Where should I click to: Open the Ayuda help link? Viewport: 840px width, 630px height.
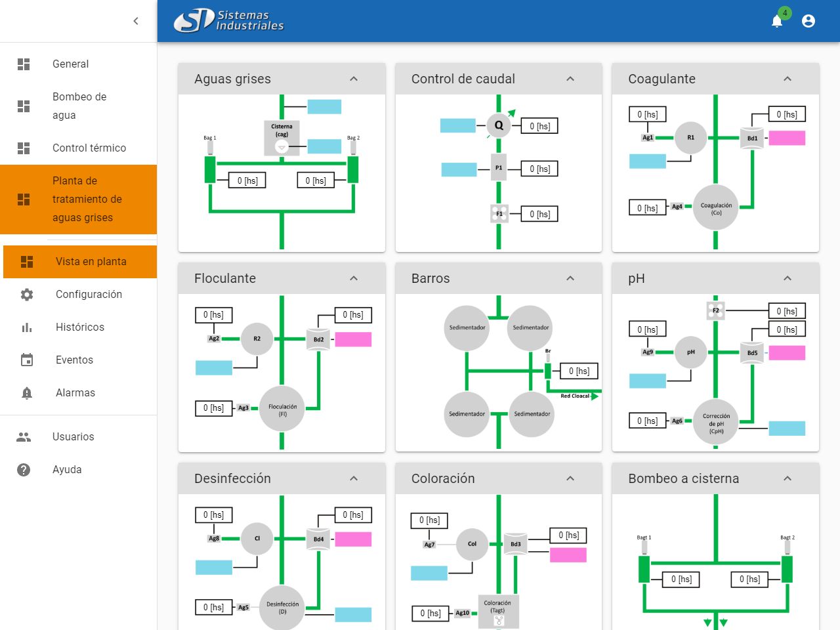[x=67, y=470]
